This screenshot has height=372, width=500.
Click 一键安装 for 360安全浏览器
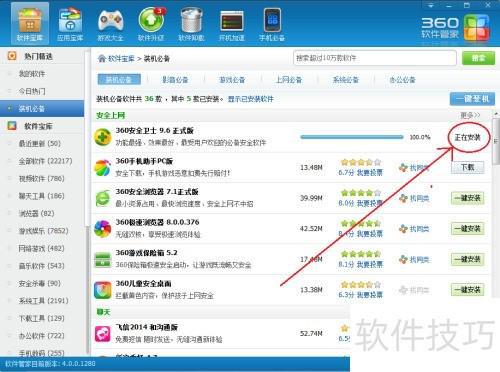pyautogui.click(x=467, y=198)
